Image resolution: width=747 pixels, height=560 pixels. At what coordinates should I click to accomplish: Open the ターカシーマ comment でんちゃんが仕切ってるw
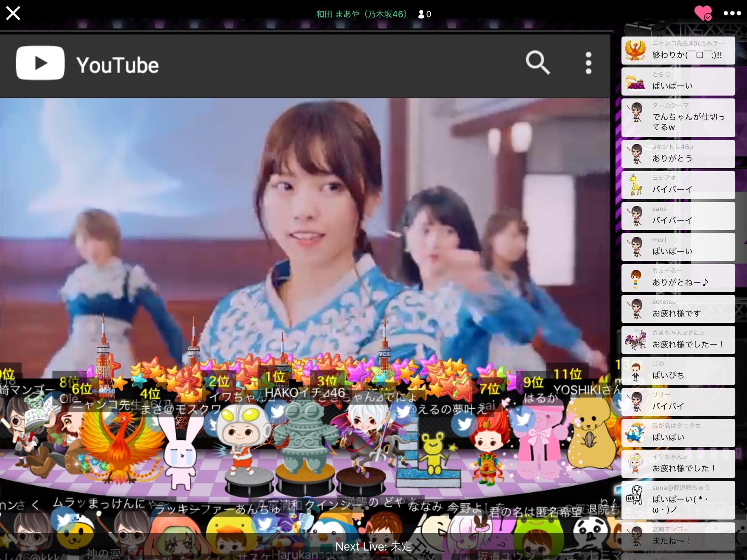click(x=678, y=117)
